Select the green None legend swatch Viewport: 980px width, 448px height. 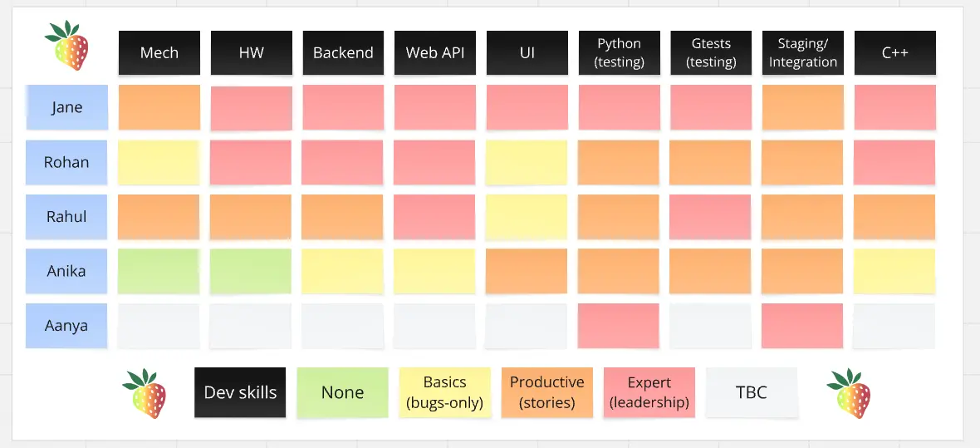point(342,392)
